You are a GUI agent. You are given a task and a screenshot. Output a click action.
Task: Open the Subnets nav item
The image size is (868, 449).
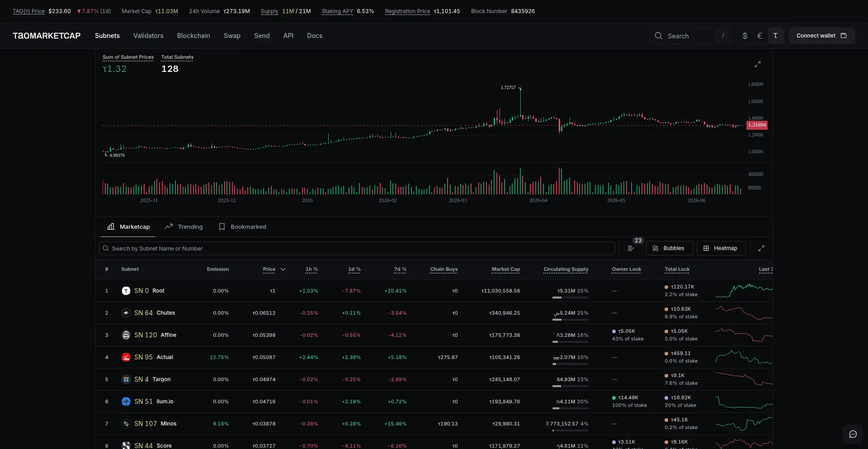(107, 36)
